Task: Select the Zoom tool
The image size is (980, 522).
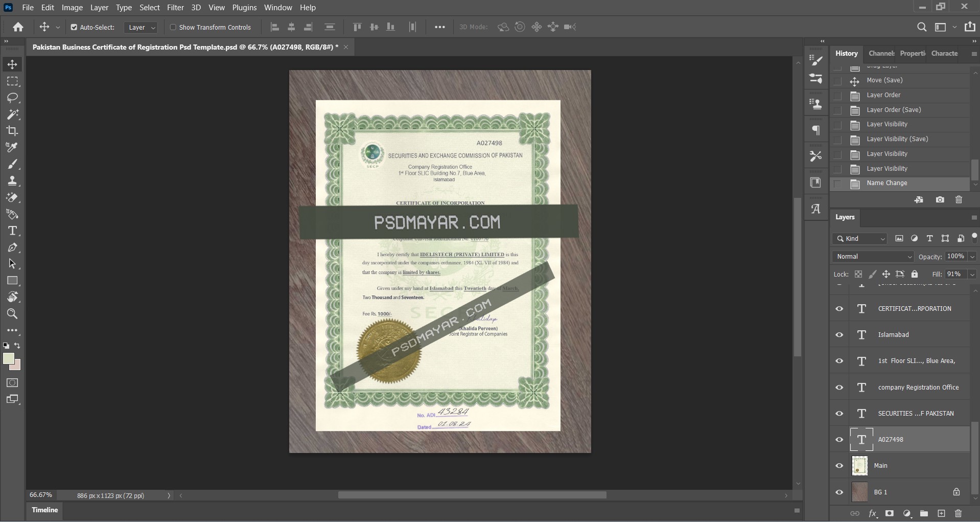Action: click(12, 314)
